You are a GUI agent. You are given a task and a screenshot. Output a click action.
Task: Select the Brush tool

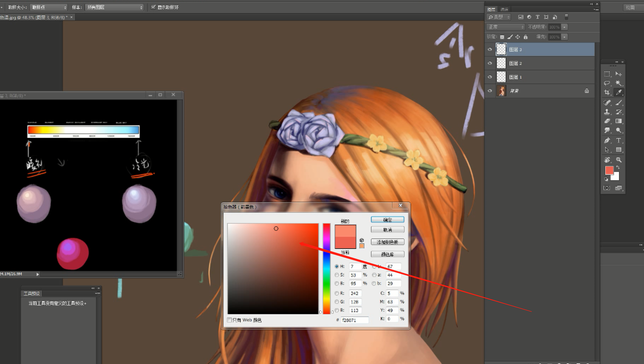coord(619,103)
